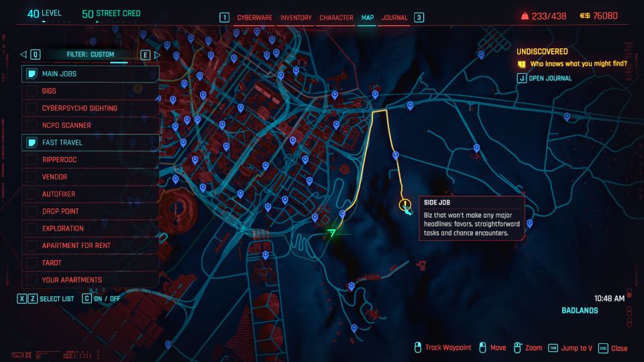Image resolution: width=644 pixels, height=362 pixels.
Task: Select fast travel pin on far east highway
Action: [568, 117]
